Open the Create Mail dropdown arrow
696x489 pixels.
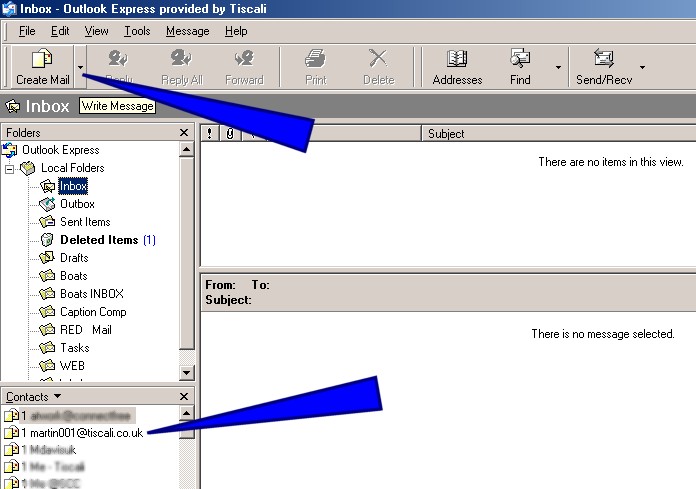point(81,68)
